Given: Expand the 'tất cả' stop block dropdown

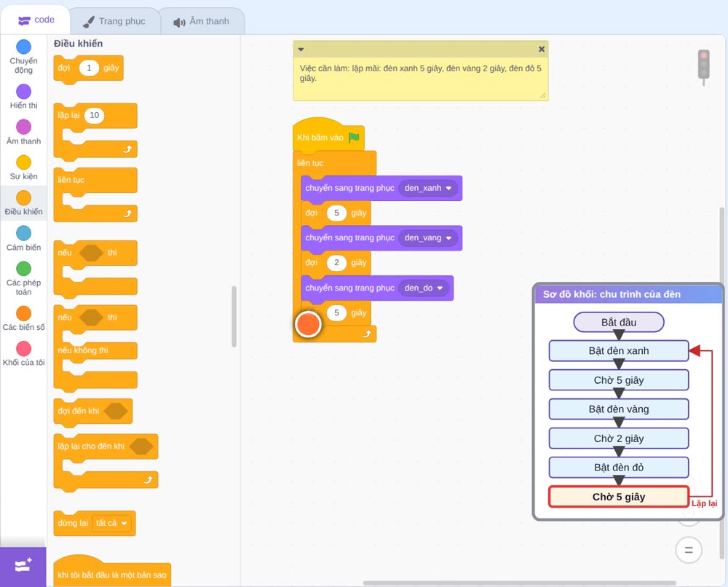Looking at the screenshot, I should pyautogui.click(x=111, y=524).
